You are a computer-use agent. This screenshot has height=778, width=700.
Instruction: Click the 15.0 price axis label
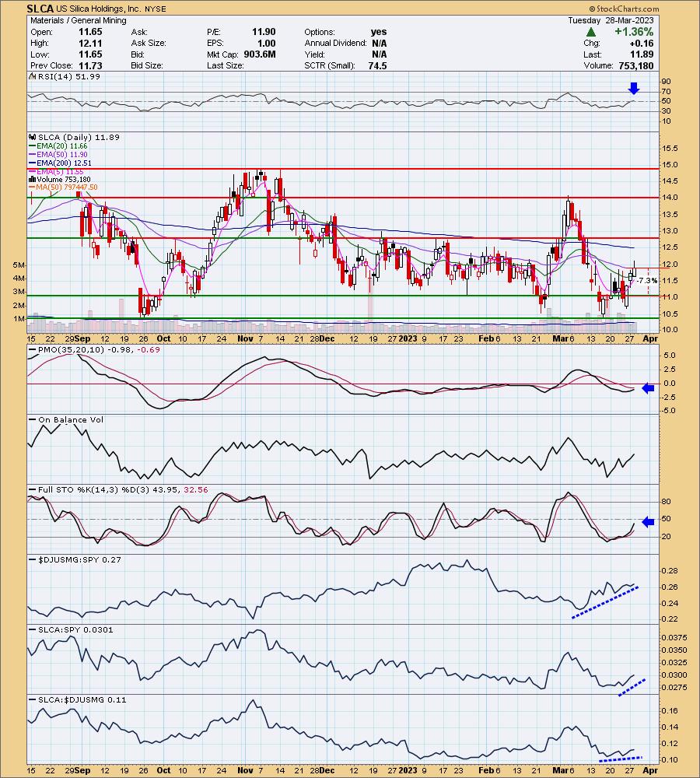[670, 165]
